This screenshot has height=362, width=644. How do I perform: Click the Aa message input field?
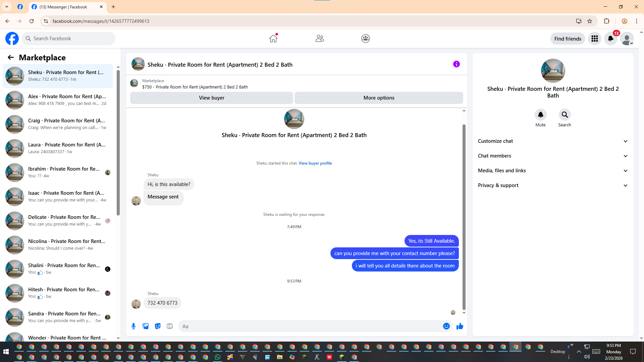309,326
